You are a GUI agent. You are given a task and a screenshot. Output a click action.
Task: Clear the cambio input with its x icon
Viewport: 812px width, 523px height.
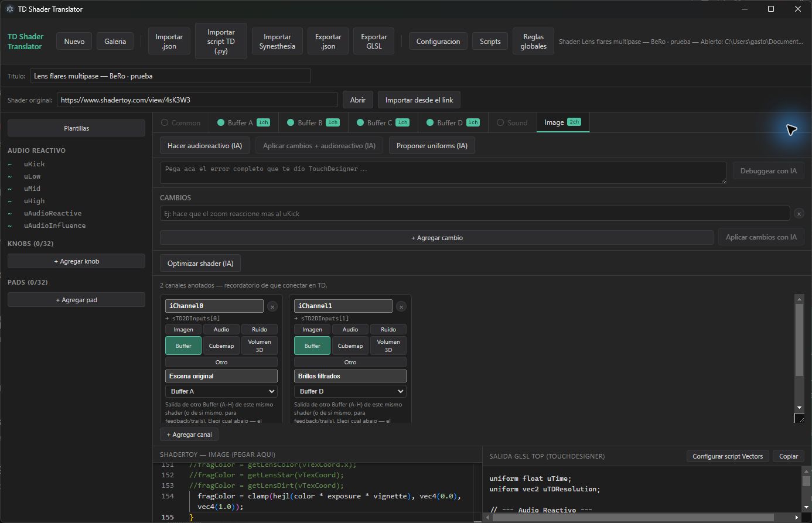pos(799,214)
